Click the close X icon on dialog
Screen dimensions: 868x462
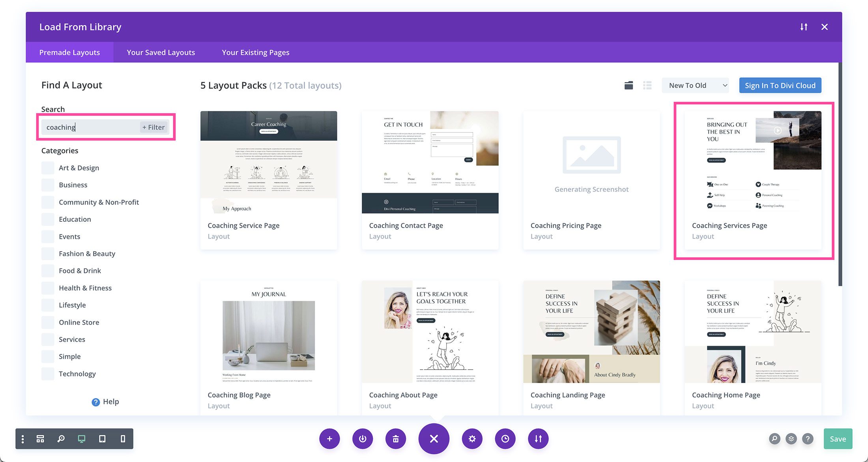point(824,26)
